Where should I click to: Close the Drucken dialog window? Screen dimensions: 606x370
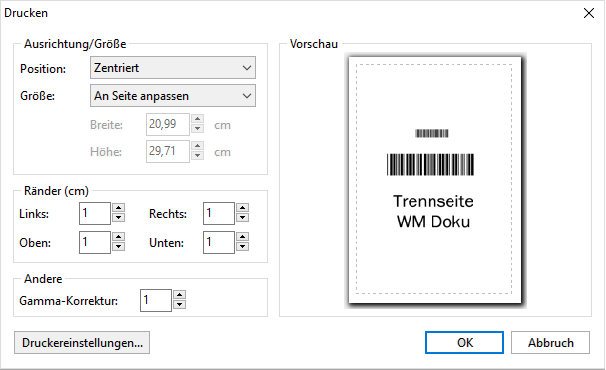[589, 13]
